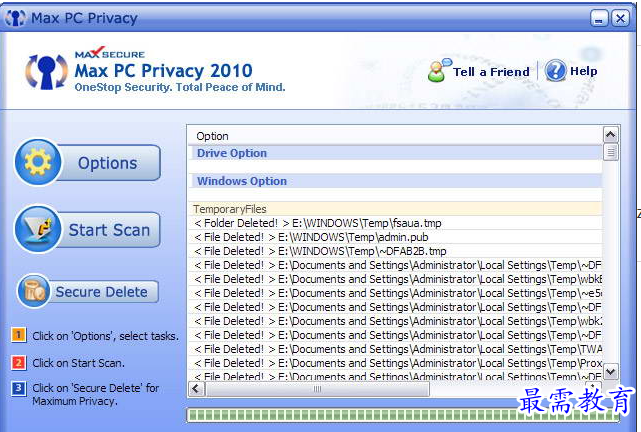This screenshot has width=641, height=432.
Task: Open the Tell a Friend link
Action: [x=491, y=72]
